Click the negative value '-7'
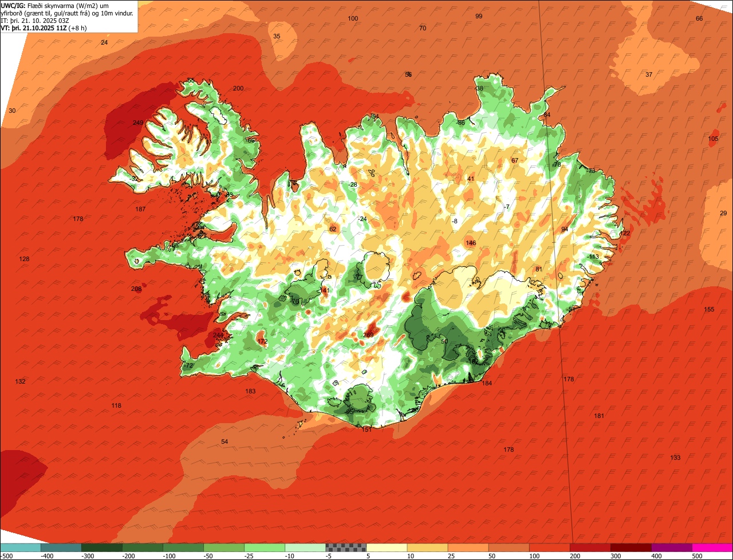 click(x=506, y=207)
